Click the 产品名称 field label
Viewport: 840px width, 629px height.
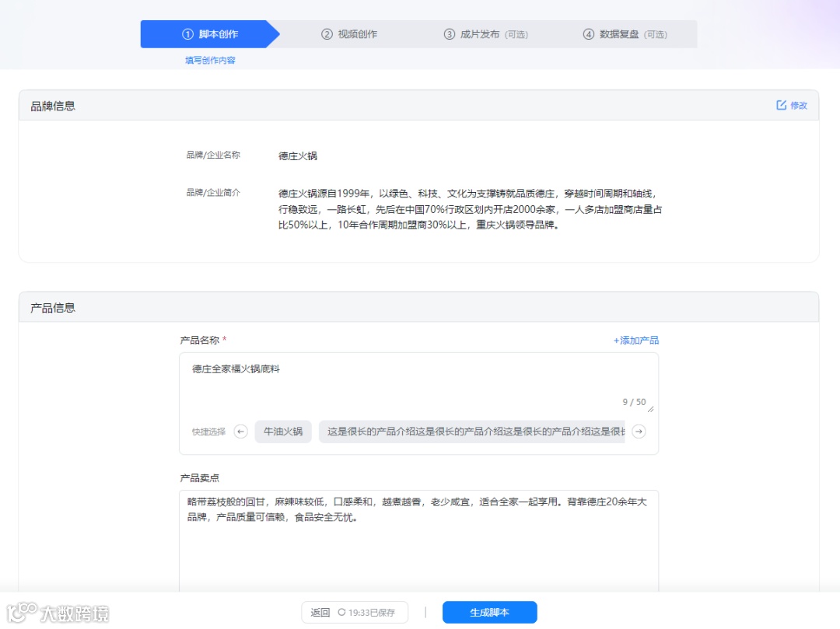pos(199,341)
